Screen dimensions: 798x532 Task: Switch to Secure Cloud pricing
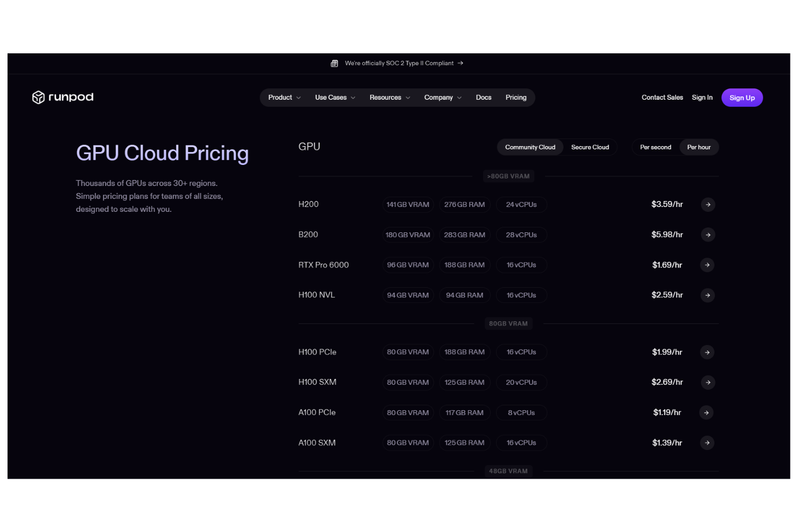tap(590, 148)
